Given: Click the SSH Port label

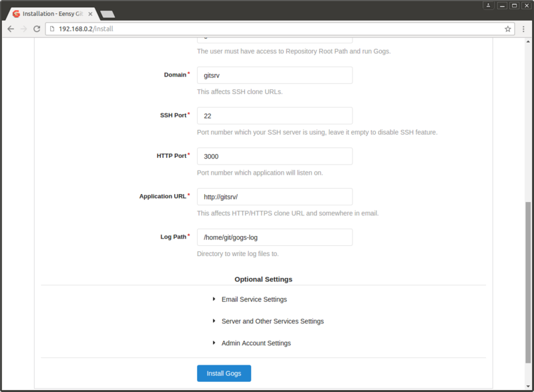Looking at the screenshot, I should coord(173,115).
